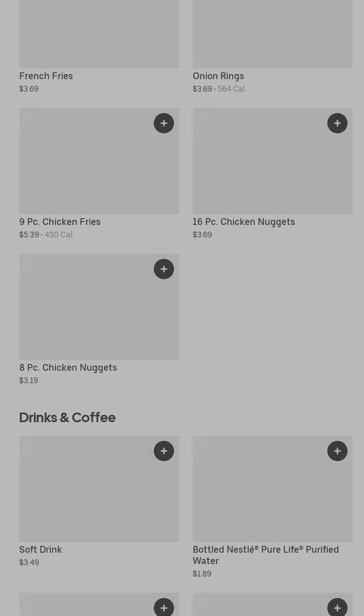
Task: Select the 16 Pc. Chicken Nuggets title
Action: (244, 222)
